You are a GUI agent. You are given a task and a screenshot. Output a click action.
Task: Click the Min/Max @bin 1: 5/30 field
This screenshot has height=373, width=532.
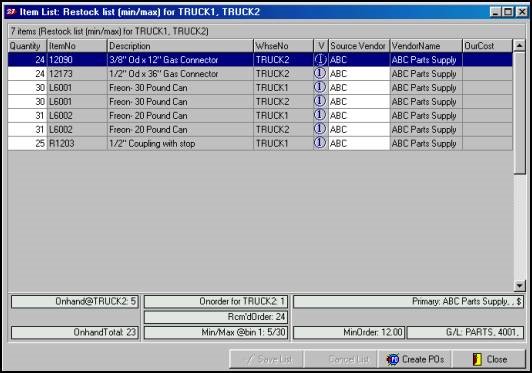coord(216,332)
